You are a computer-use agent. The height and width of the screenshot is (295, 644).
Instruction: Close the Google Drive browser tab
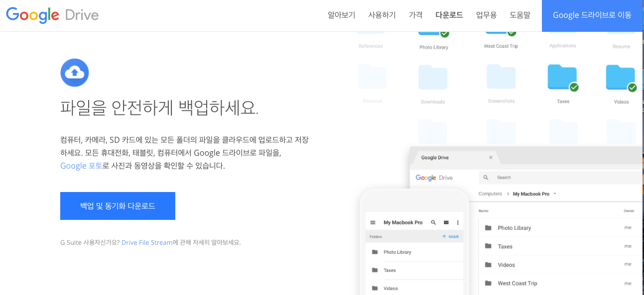pyautogui.click(x=491, y=157)
